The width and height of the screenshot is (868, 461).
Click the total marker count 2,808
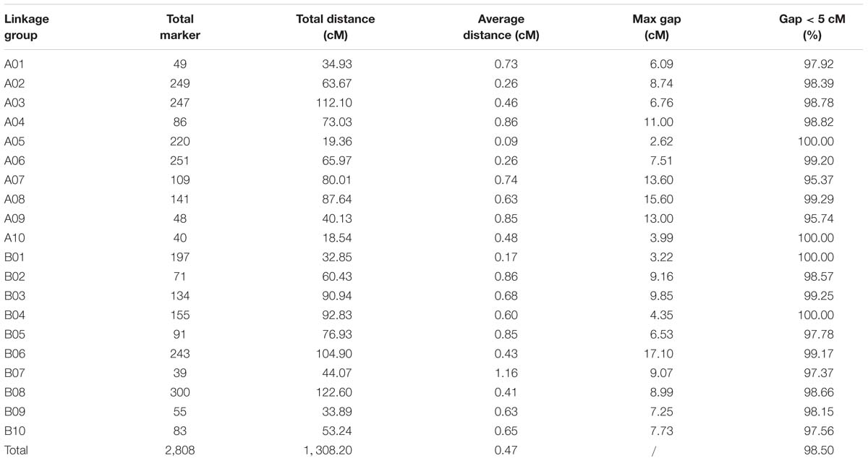pos(179,450)
